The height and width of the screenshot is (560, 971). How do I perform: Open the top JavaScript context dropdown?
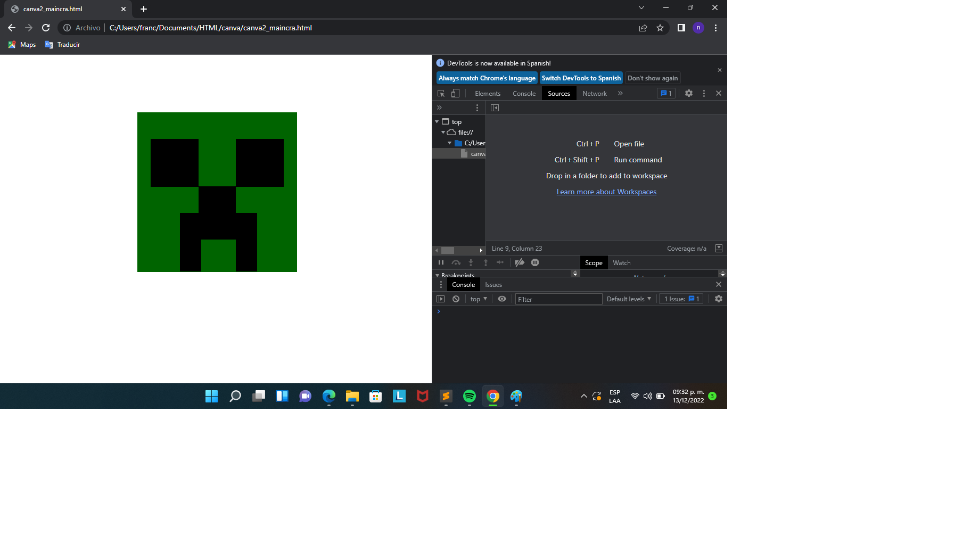[479, 299]
